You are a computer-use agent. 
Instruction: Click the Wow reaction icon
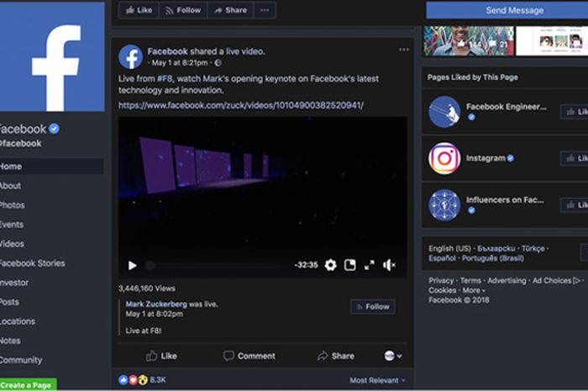click(143, 380)
